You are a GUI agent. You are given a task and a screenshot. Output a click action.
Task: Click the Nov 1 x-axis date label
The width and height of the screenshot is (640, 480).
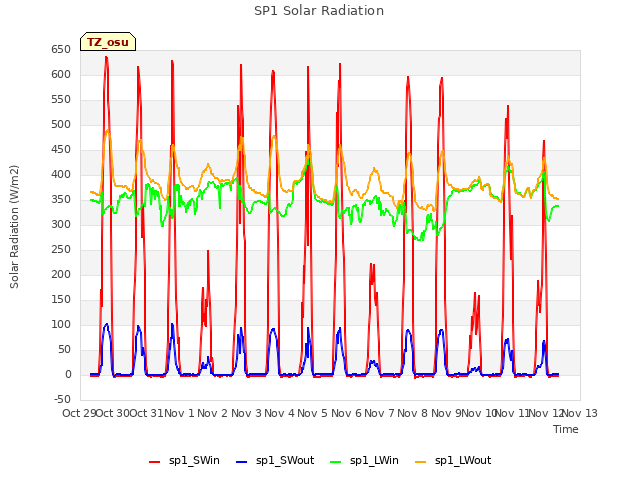coord(180,413)
